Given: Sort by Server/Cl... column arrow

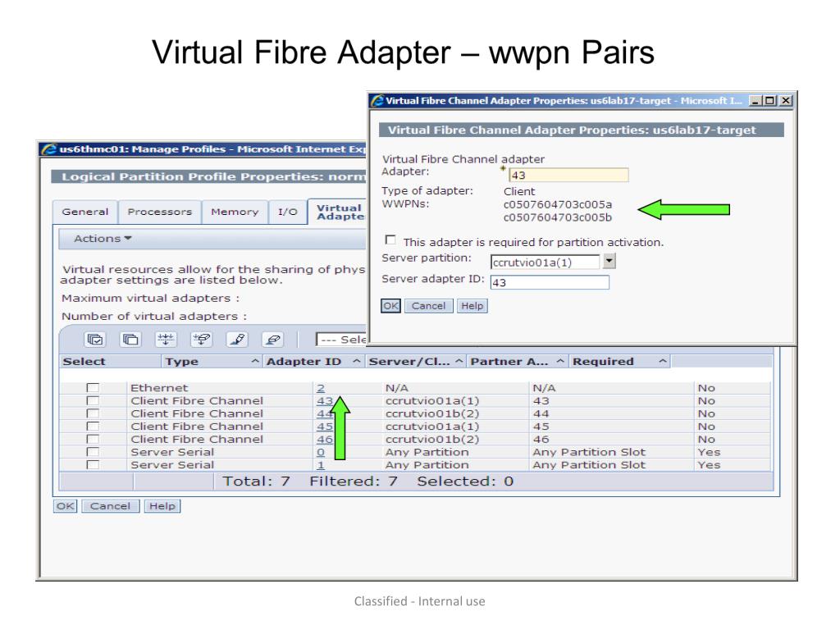Looking at the screenshot, I should pyautogui.click(x=459, y=362).
